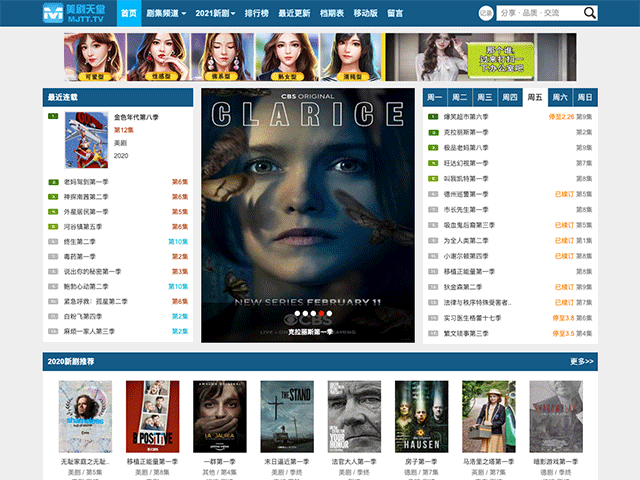This screenshot has width=640, height=480.
Task: Click the rank badge beside 外星居民第一季
Action: 53,212
